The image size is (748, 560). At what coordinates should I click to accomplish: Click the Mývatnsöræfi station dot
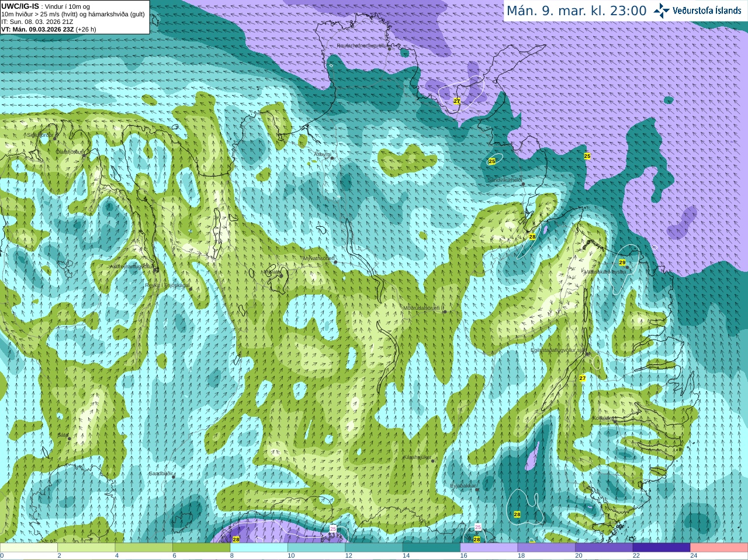tap(335, 262)
